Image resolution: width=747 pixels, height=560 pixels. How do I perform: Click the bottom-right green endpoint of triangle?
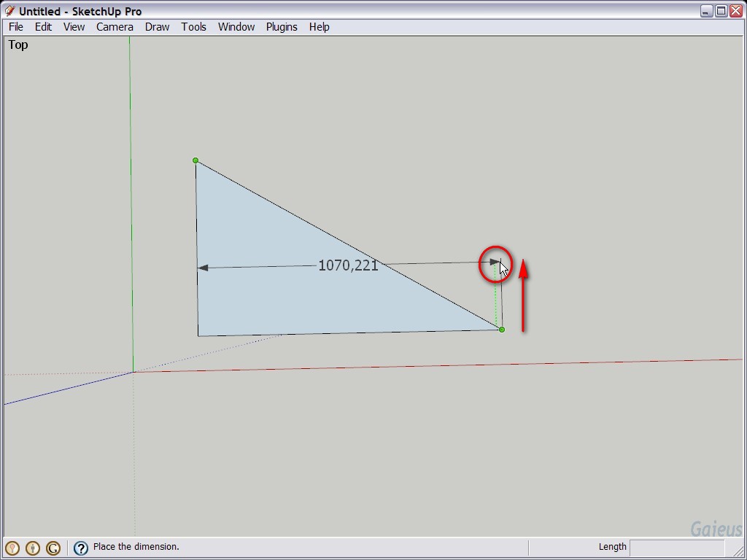coord(502,330)
